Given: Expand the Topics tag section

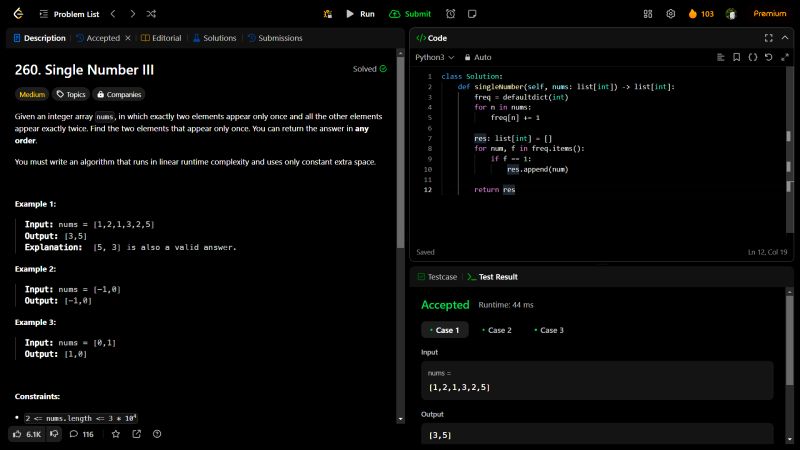Looking at the screenshot, I should click(71, 95).
